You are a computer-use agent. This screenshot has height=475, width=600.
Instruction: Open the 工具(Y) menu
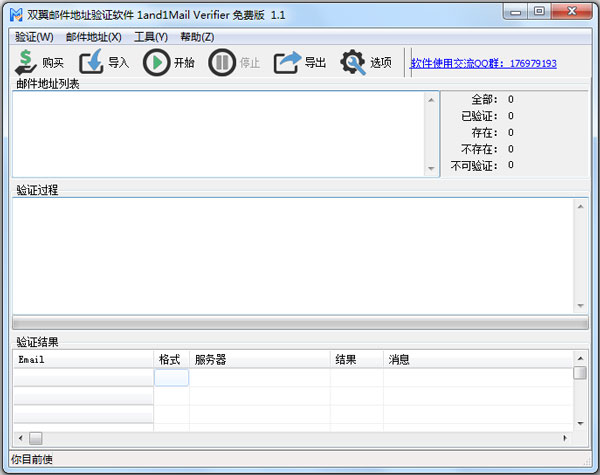click(150, 37)
